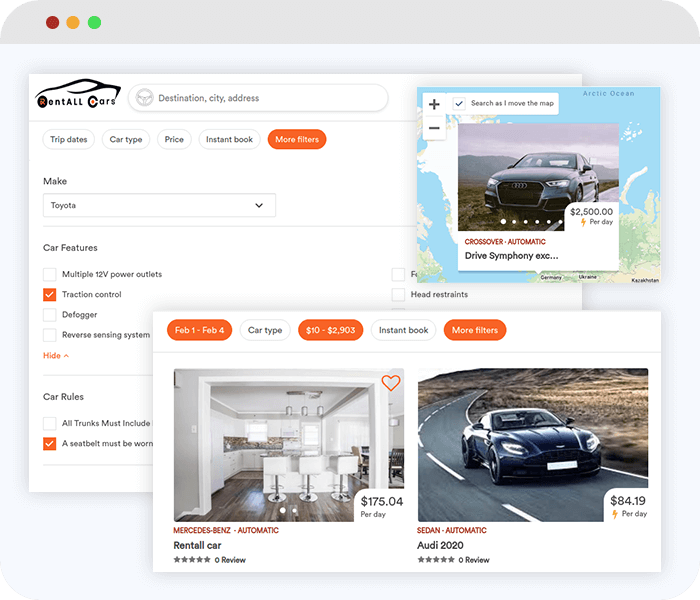Open the $10 - $2,903 price filter

[331, 330]
